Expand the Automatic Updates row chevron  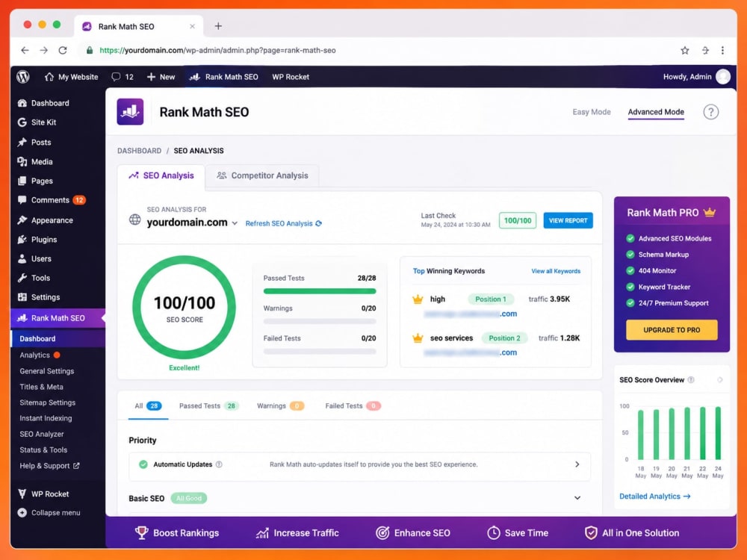pyautogui.click(x=577, y=464)
